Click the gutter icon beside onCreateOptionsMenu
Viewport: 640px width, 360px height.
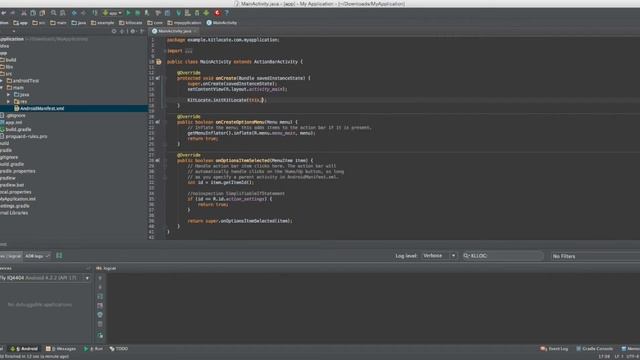pyautogui.click(x=158, y=122)
